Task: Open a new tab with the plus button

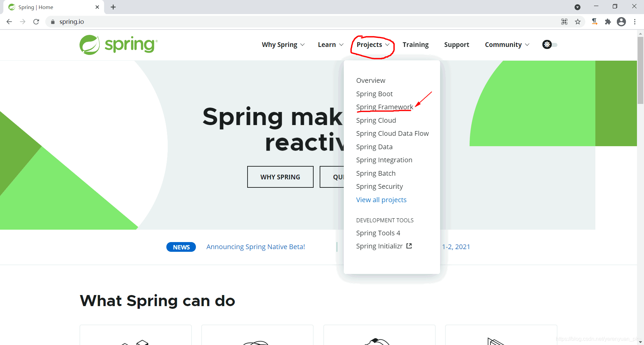Action: 113,7
